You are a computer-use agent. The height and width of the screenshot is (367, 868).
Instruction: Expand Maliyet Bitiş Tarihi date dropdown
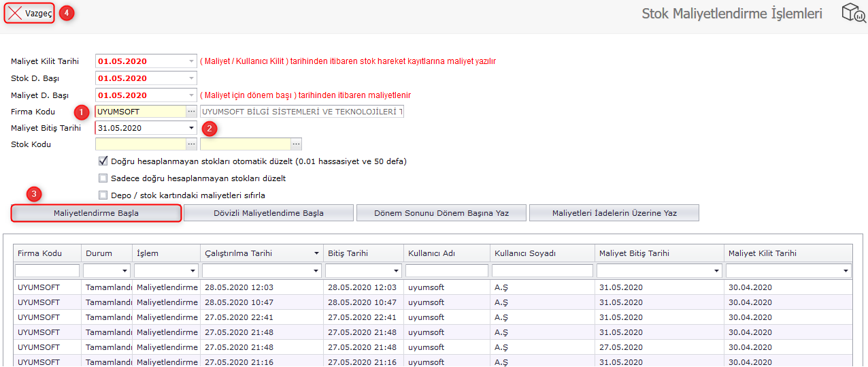[x=191, y=128]
